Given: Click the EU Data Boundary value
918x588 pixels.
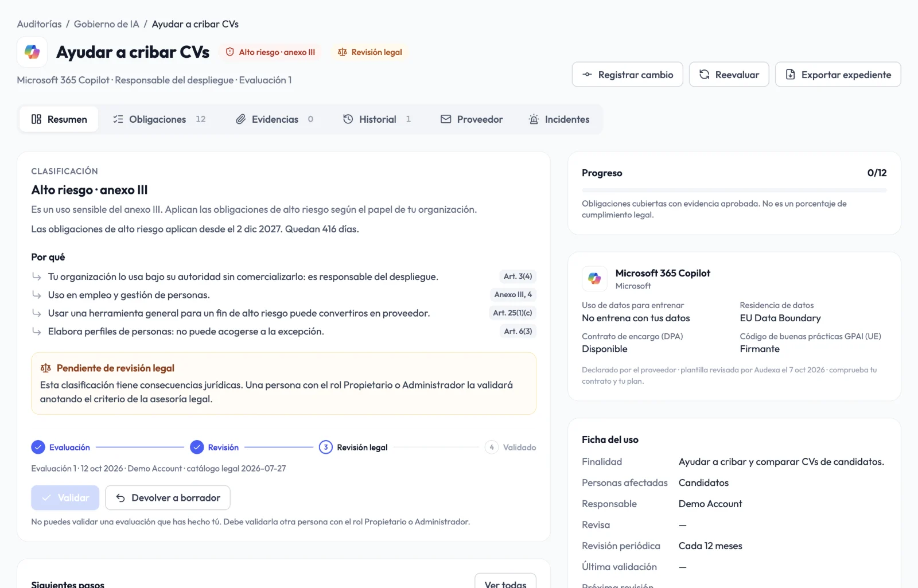Looking at the screenshot, I should pos(780,318).
